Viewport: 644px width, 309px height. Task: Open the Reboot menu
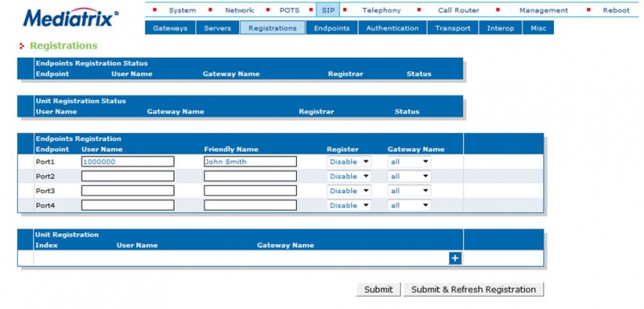point(616,10)
